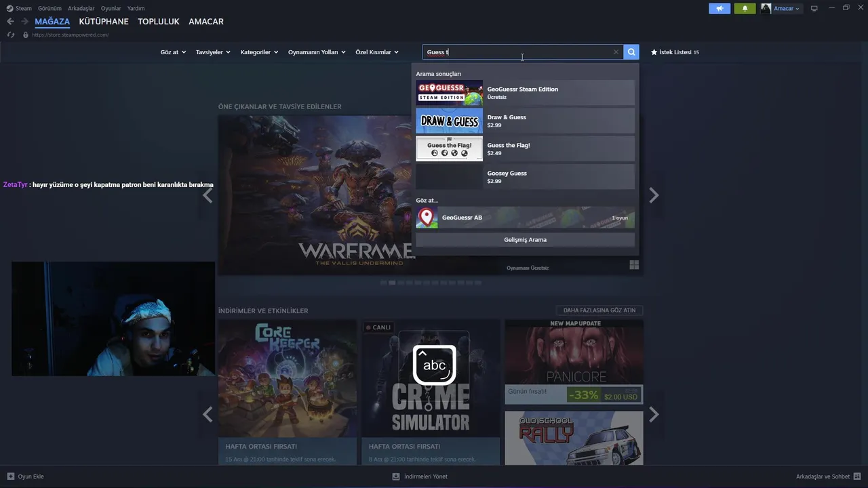Screen dimensions: 868x488
Task: Expand the Tavsiyeler dropdown
Action: [213, 52]
